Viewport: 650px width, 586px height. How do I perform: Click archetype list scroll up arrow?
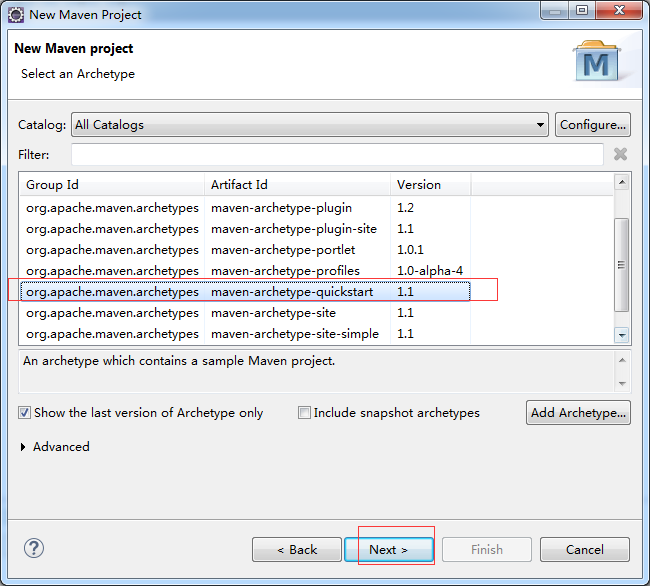click(x=622, y=182)
